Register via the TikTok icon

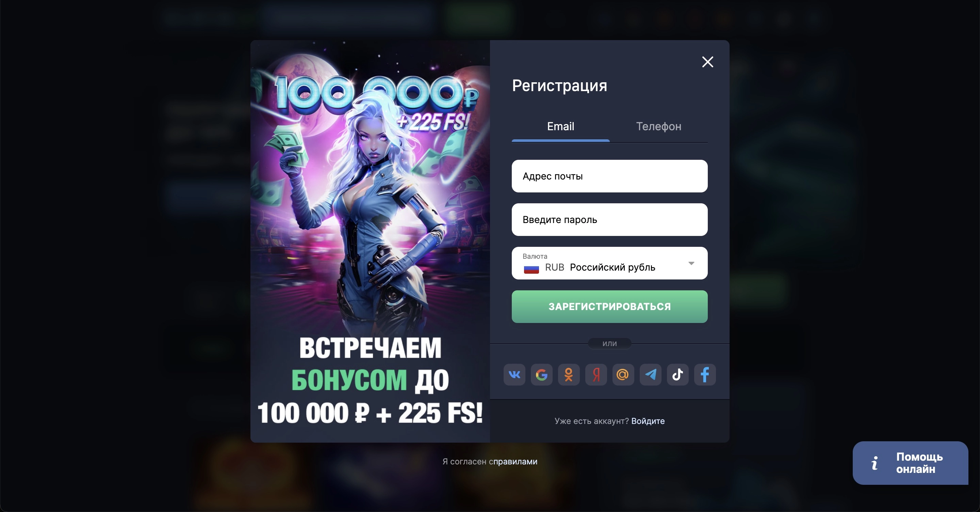tap(677, 375)
